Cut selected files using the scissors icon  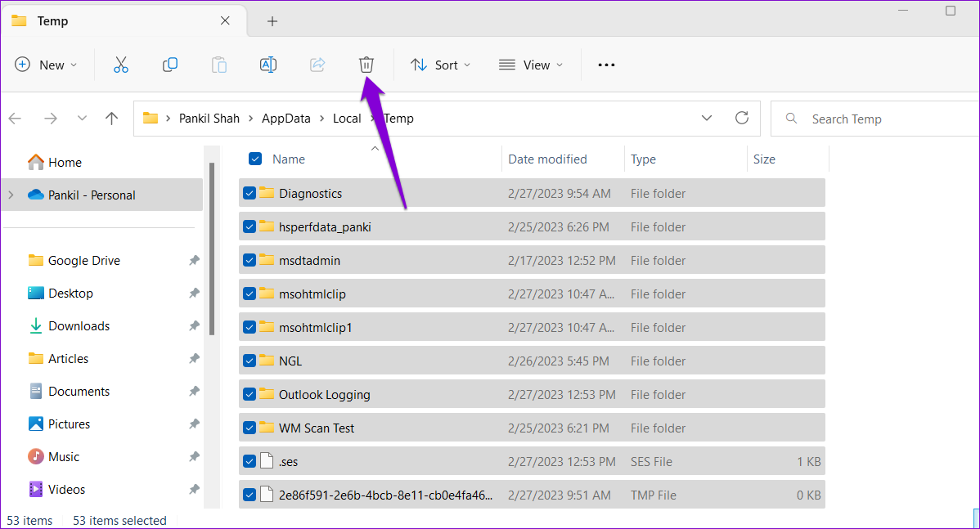(x=120, y=64)
